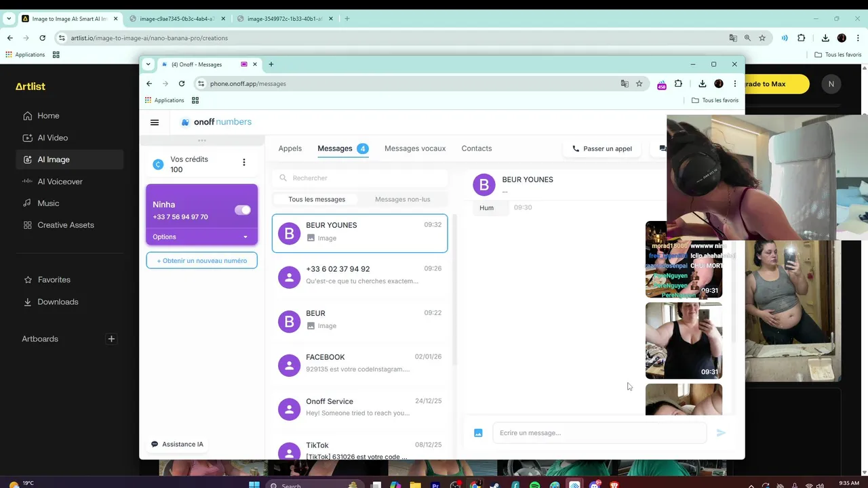Image resolution: width=868 pixels, height=488 pixels.
Task: Open downloads icon in Onoff window
Action: 703,83
